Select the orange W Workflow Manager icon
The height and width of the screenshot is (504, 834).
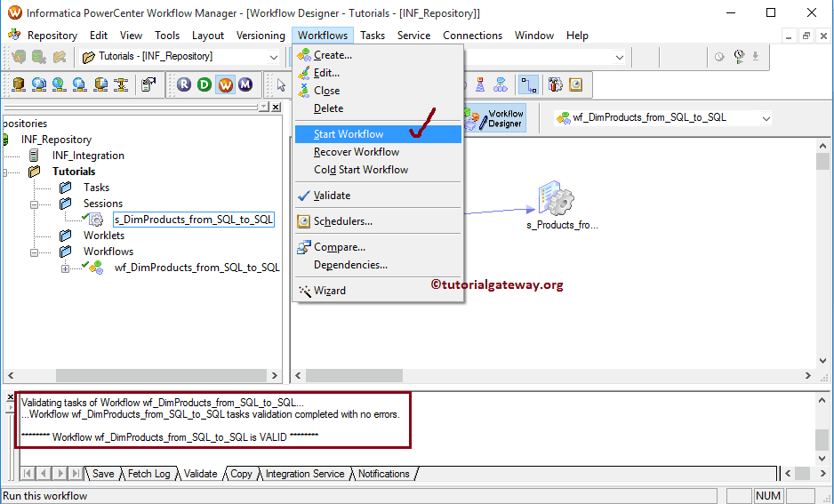point(225,84)
